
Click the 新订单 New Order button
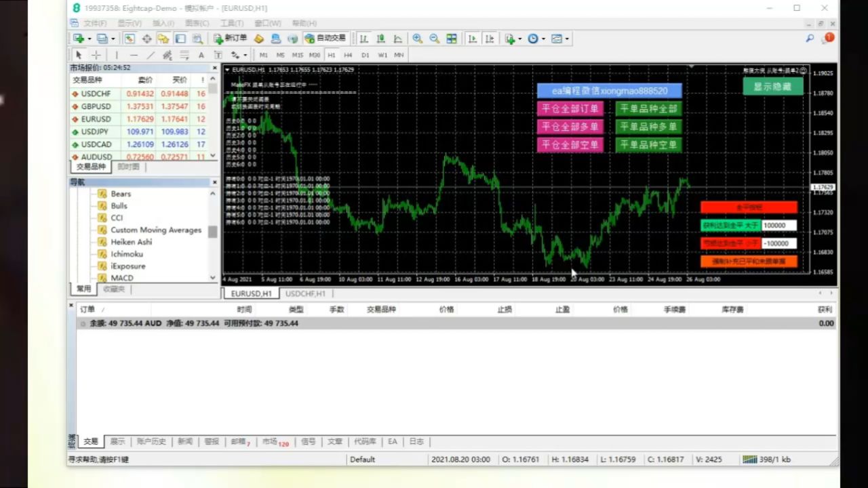(x=230, y=39)
